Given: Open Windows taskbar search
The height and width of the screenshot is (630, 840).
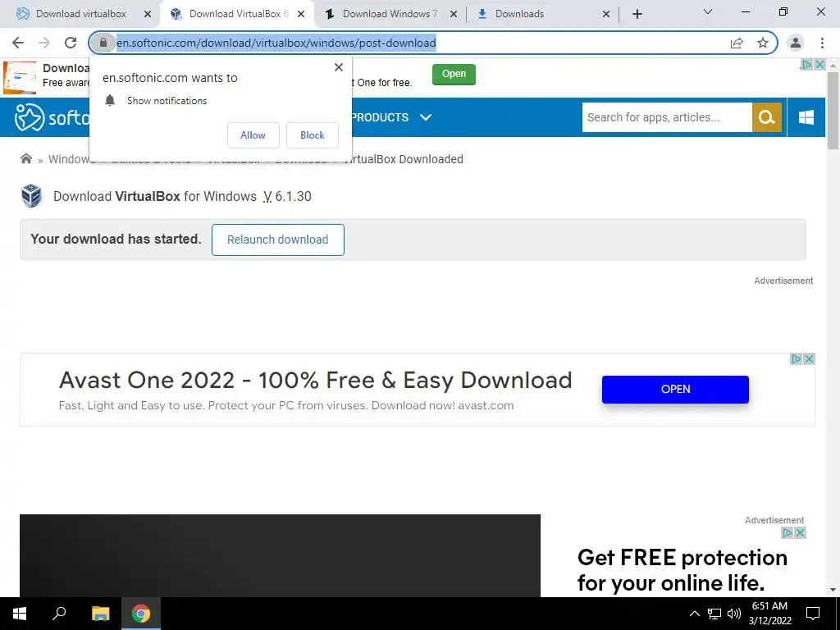Looking at the screenshot, I should [x=59, y=614].
